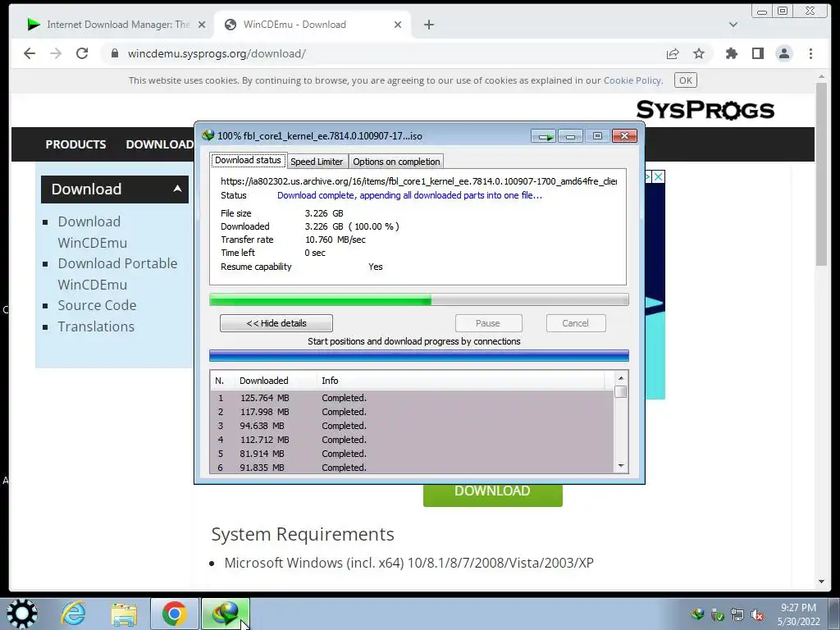This screenshot has height=630, width=840.
Task: Click connections list scroll up arrow
Action: pos(621,378)
